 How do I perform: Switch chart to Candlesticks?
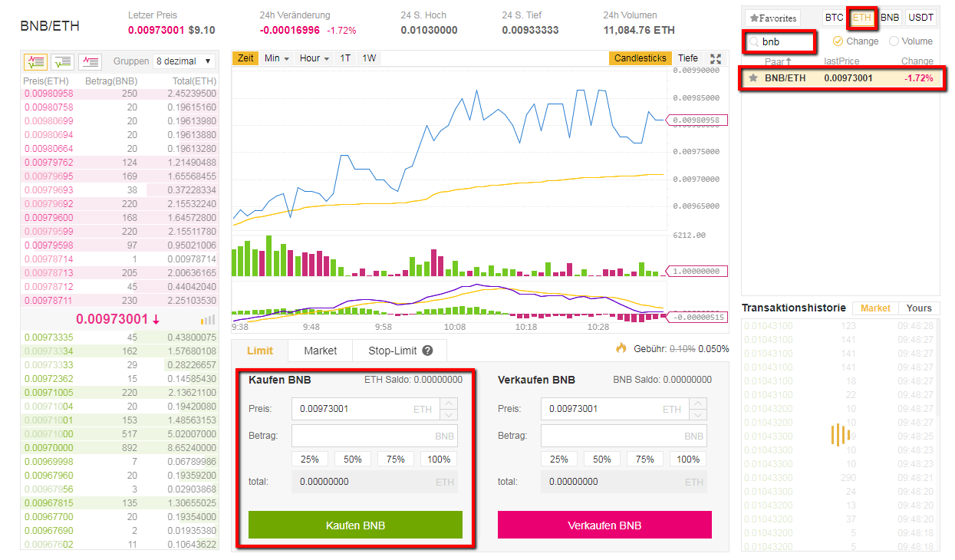(641, 58)
